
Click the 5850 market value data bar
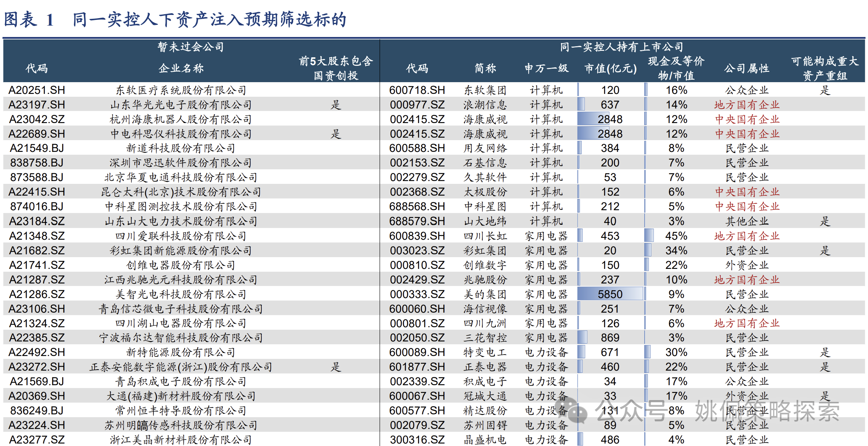click(610, 294)
